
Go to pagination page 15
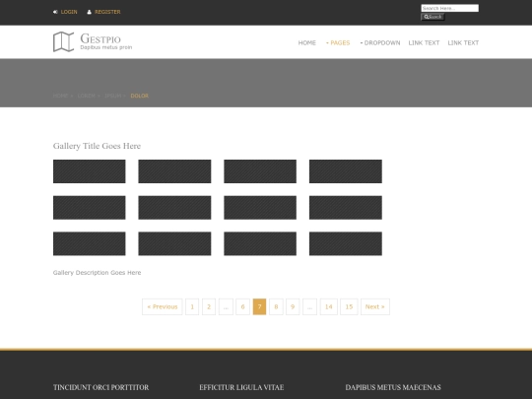tap(349, 306)
